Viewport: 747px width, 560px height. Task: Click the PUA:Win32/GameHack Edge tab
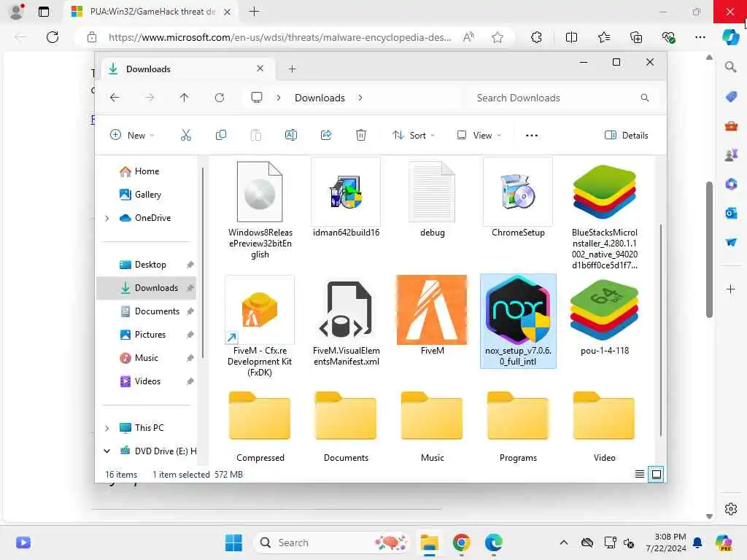point(152,12)
